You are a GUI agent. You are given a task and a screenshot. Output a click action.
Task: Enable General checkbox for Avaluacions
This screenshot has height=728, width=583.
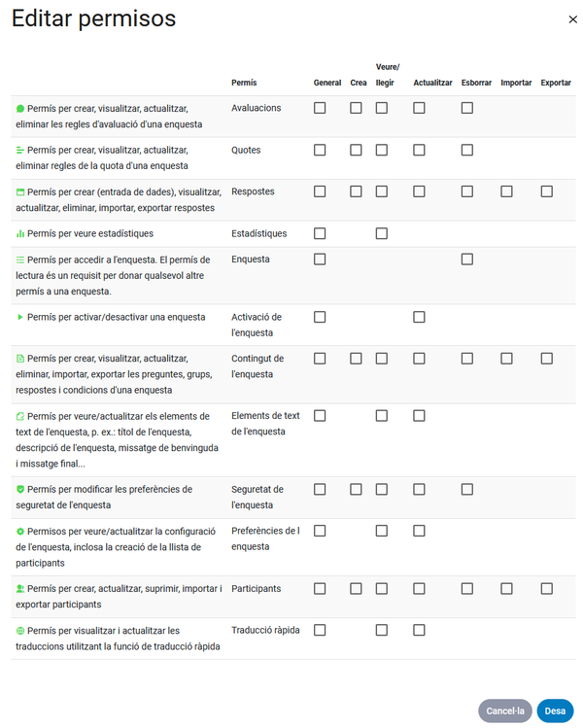[320, 108]
